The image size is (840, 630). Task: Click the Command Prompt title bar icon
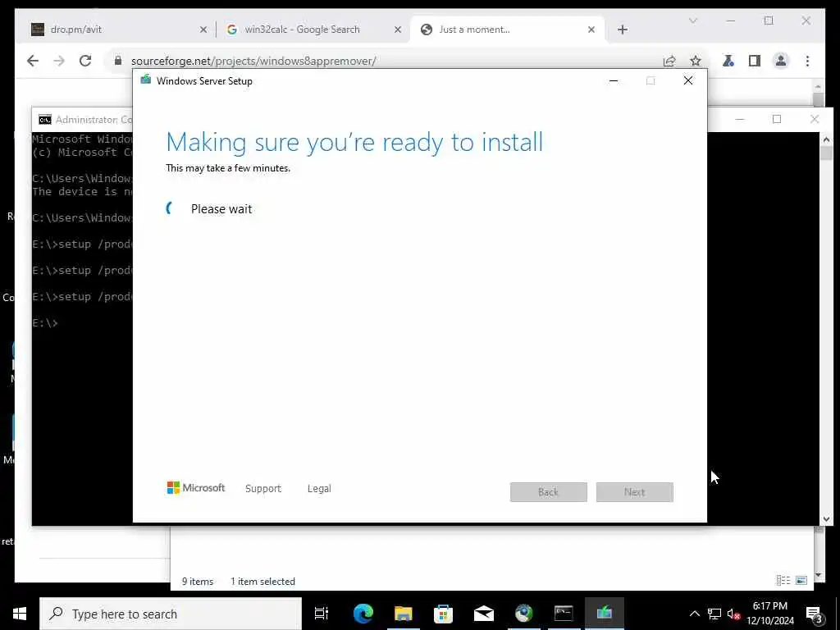[x=45, y=120]
